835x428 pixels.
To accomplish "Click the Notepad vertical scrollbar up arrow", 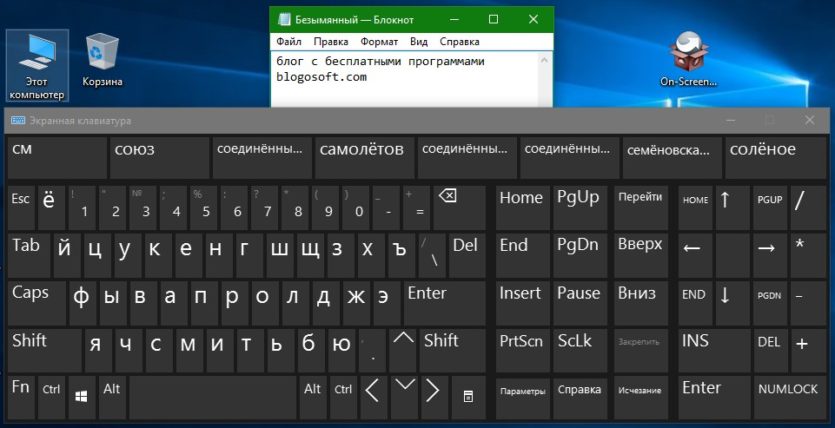I will pyautogui.click(x=545, y=60).
